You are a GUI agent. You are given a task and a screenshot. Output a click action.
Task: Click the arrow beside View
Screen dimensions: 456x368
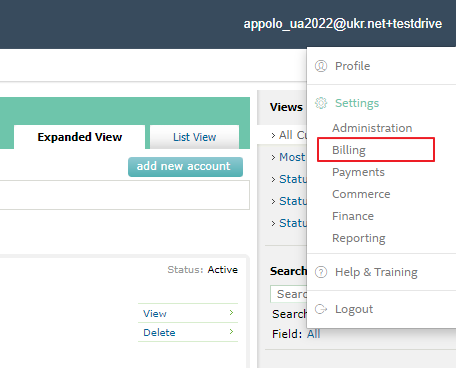click(231, 313)
